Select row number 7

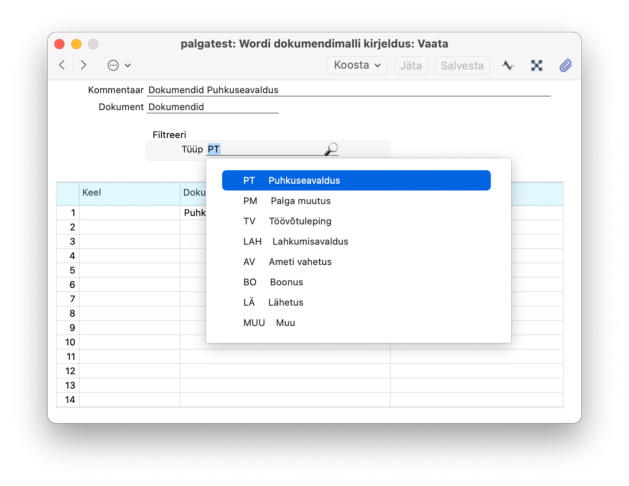pos(69,299)
